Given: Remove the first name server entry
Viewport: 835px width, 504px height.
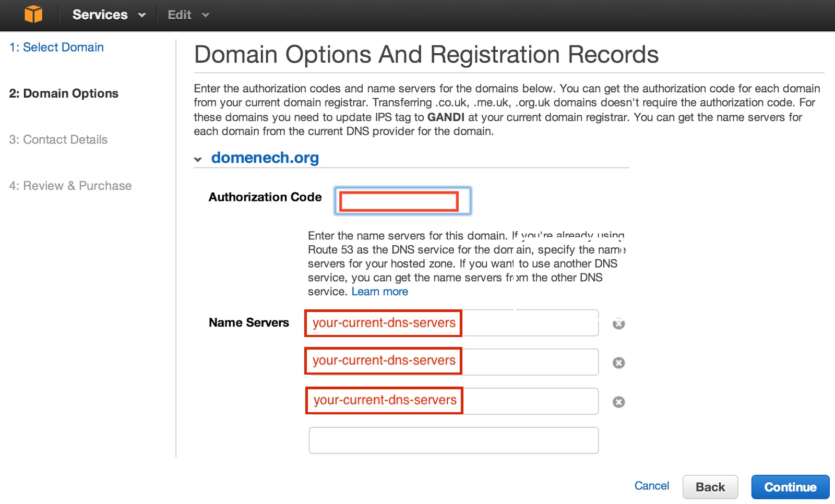Looking at the screenshot, I should pyautogui.click(x=618, y=323).
